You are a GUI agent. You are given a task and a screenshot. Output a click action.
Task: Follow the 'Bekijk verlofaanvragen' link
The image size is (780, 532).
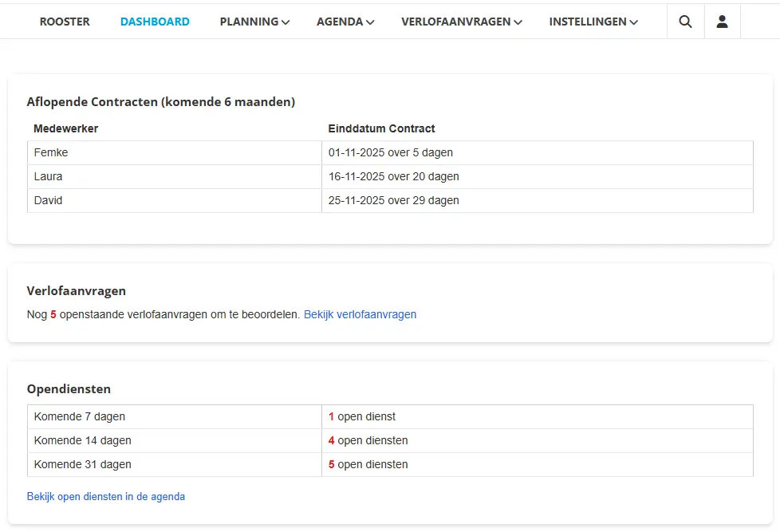click(360, 314)
